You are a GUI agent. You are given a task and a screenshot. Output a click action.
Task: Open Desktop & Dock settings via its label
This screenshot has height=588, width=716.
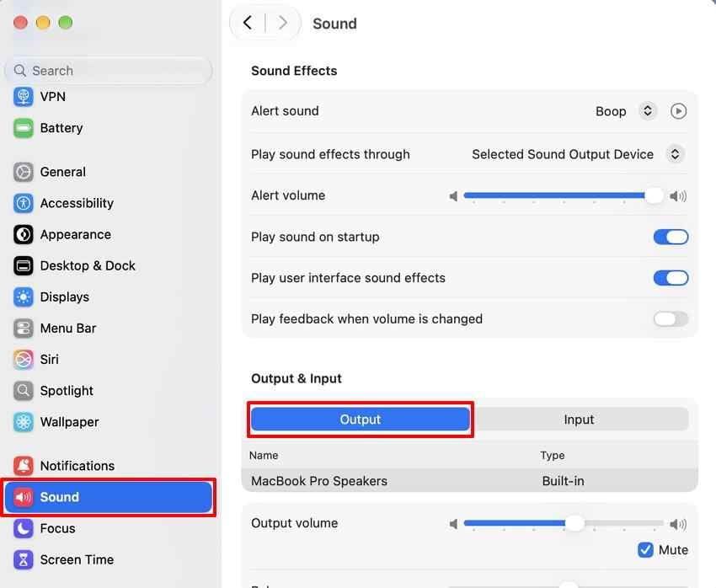88,265
